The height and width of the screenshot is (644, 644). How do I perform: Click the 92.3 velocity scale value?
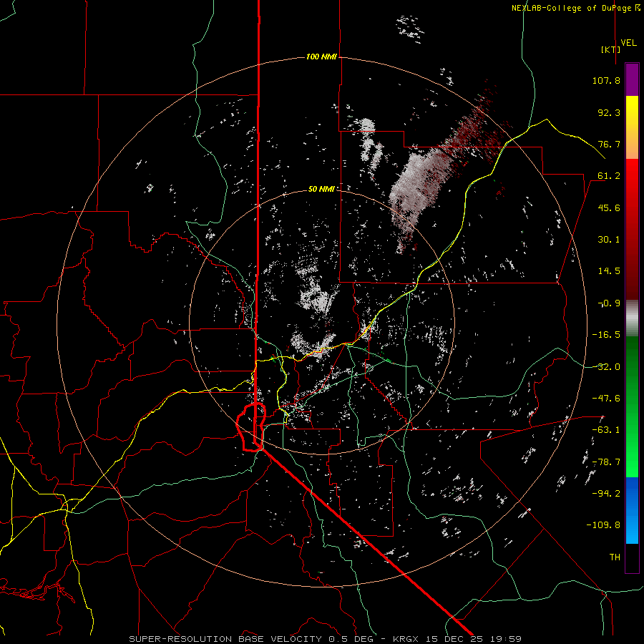(x=609, y=112)
